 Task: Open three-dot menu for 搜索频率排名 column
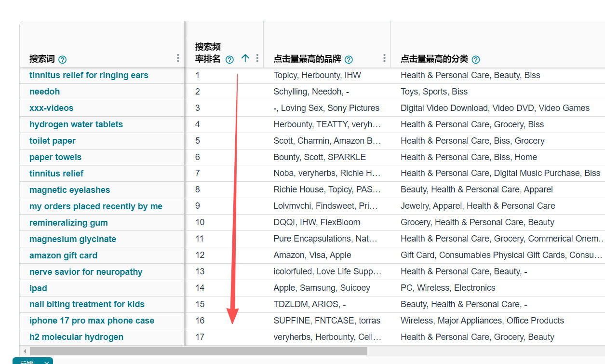point(257,58)
